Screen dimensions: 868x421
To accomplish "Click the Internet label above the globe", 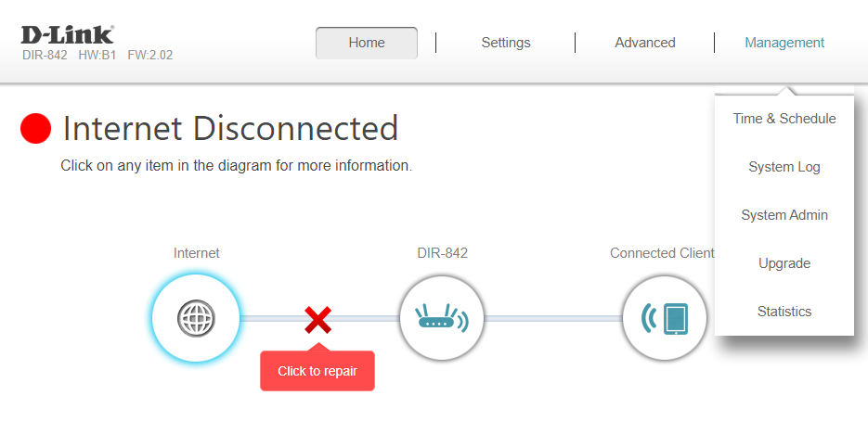I will pyautogui.click(x=197, y=253).
